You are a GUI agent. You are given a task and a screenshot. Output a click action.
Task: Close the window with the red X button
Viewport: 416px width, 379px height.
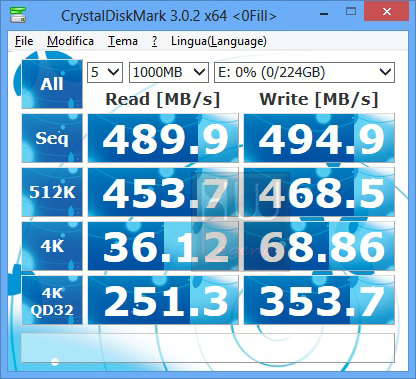point(386,12)
